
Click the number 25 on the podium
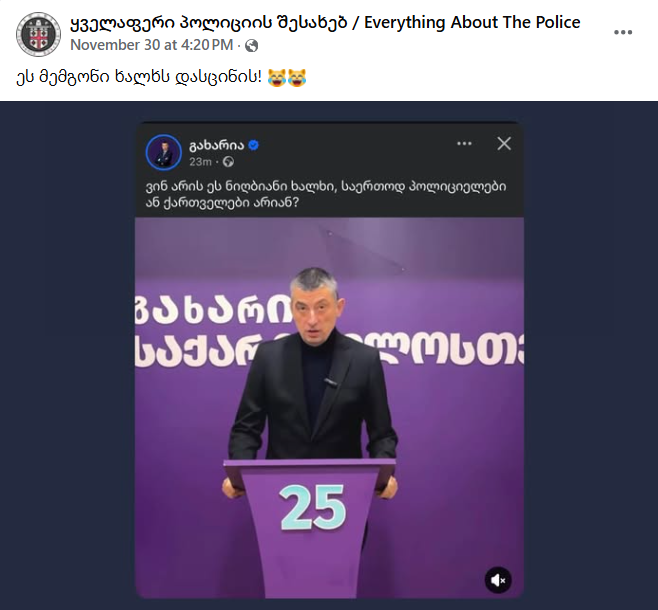(313, 508)
